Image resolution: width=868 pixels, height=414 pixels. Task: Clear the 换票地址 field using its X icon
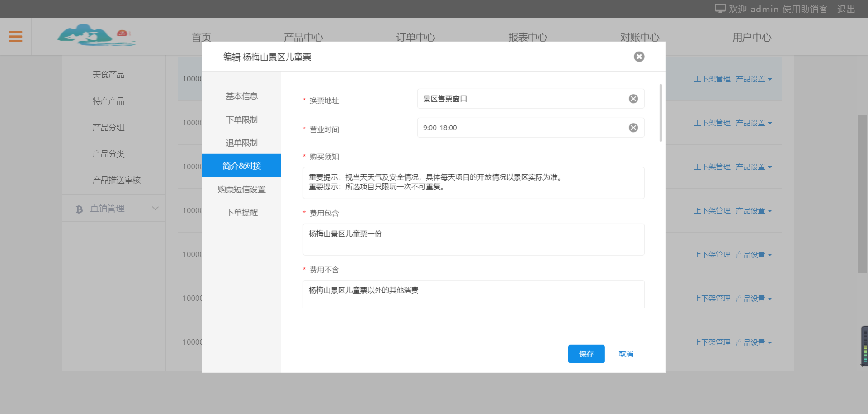(632, 98)
